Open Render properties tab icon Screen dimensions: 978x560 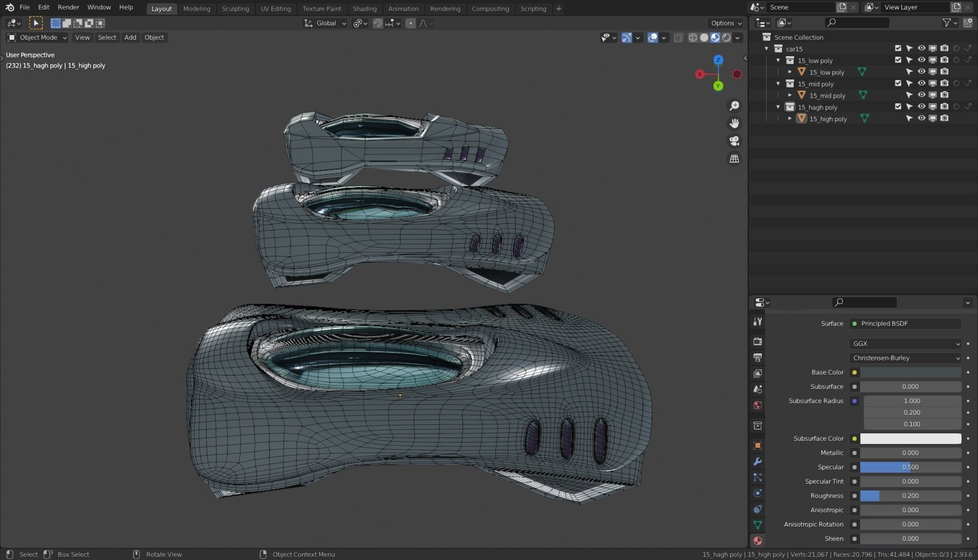[758, 341]
